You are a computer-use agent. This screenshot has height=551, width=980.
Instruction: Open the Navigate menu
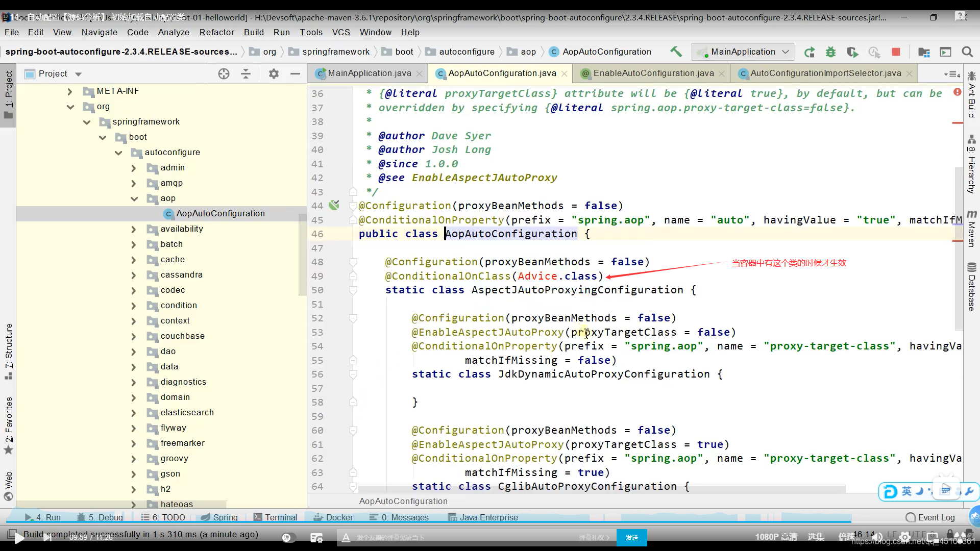pos(99,32)
